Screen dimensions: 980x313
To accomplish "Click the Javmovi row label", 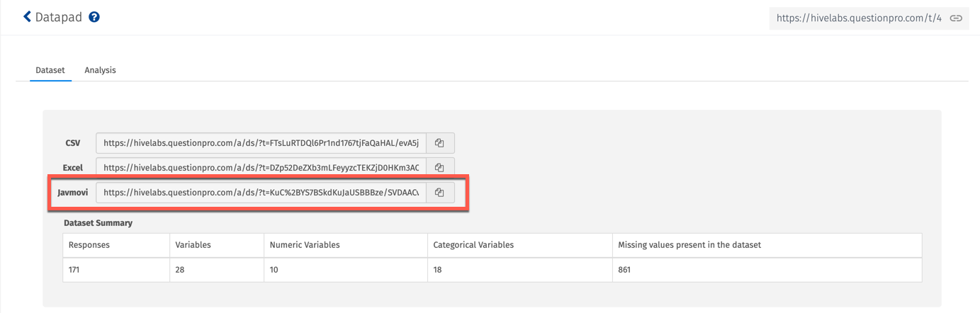I will click(72, 193).
